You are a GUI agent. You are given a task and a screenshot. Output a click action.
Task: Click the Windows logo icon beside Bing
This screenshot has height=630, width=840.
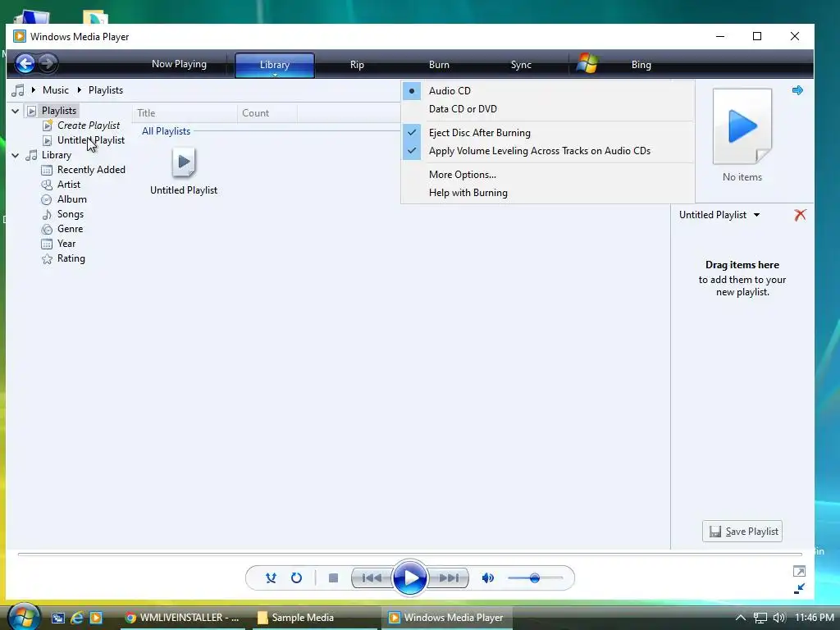(x=587, y=64)
